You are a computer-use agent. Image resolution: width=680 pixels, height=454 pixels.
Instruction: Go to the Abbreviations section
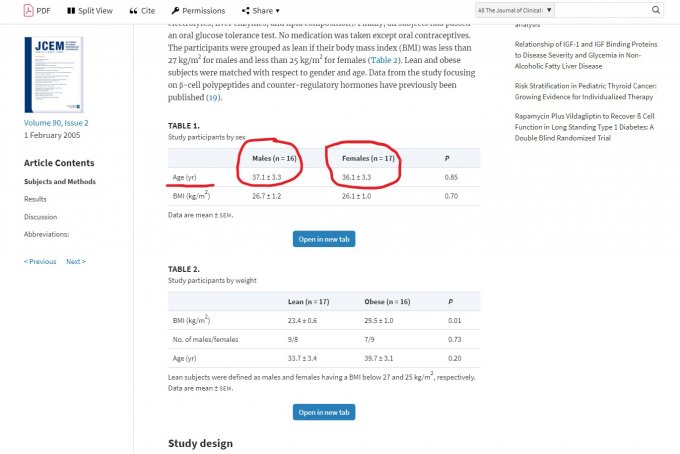click(47, 233)
